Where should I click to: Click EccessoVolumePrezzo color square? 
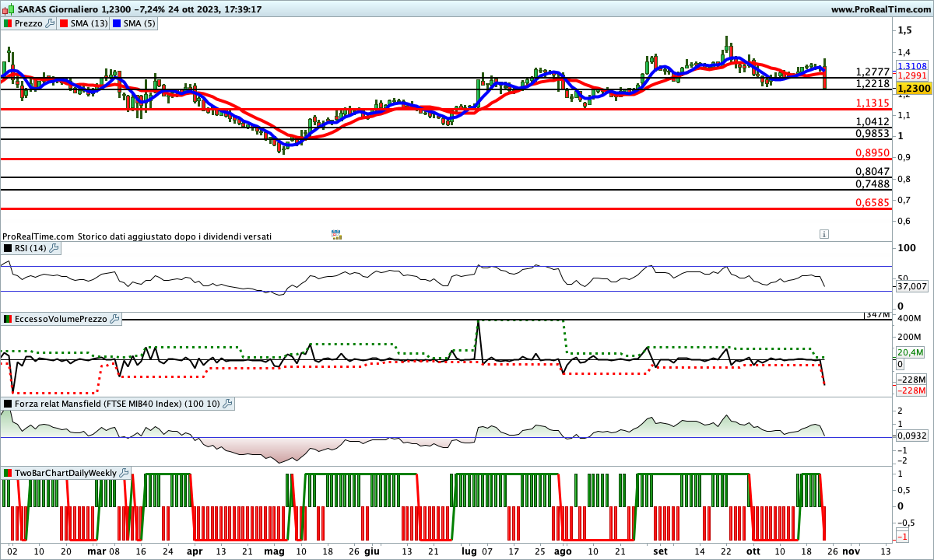coord(7,319)
